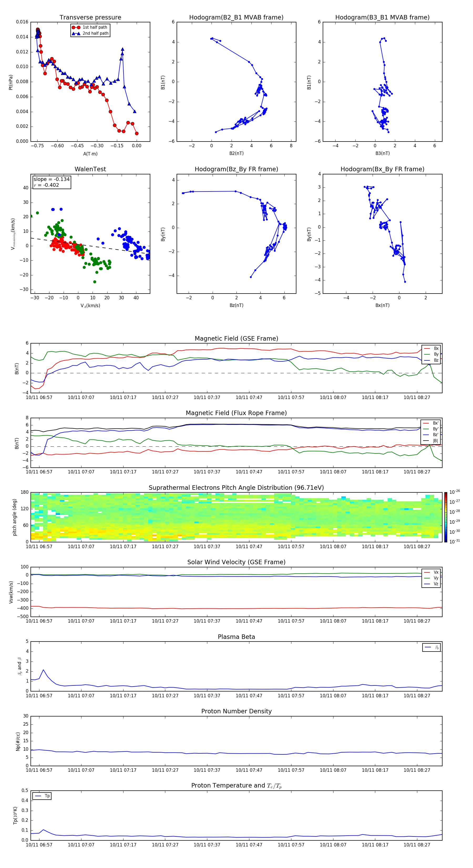Click the "Hodogram(B3_B1 MVAB frame)" title
The image size is (473, 868).
(x=382, y=18)
